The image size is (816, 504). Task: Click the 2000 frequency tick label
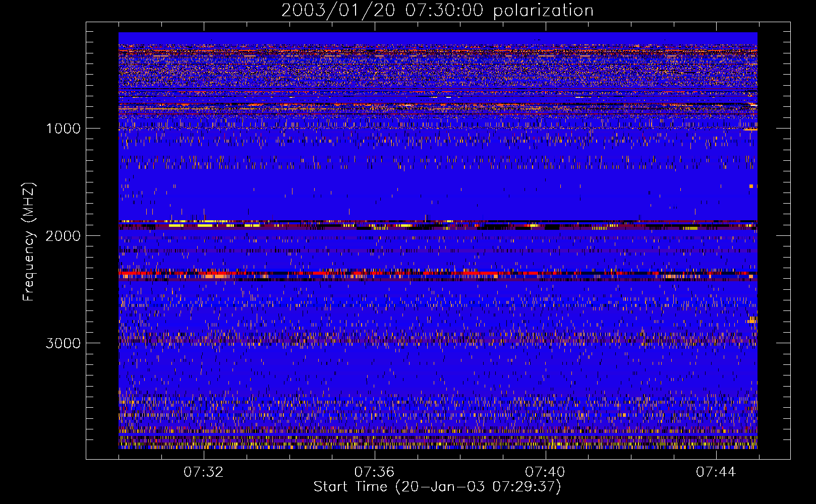click(x=63, y=236)
